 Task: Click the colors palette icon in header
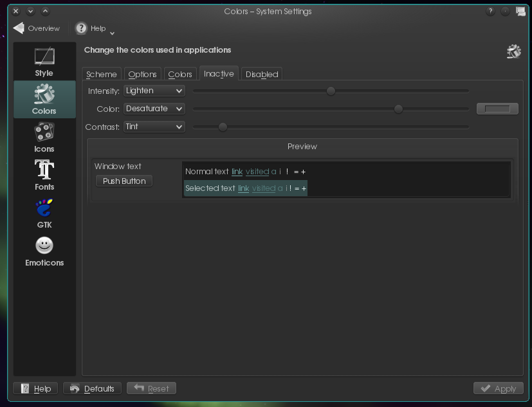(514, 51)
